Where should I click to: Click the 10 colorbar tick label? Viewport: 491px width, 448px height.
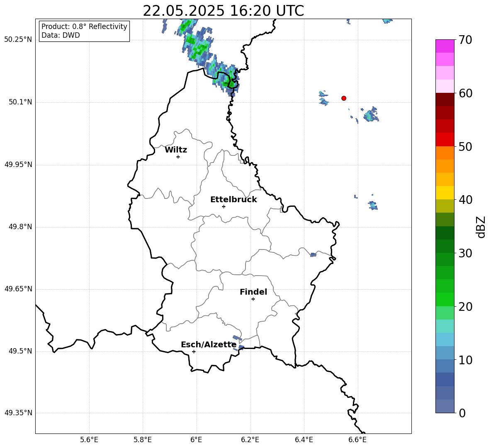[x=465, y=360]
